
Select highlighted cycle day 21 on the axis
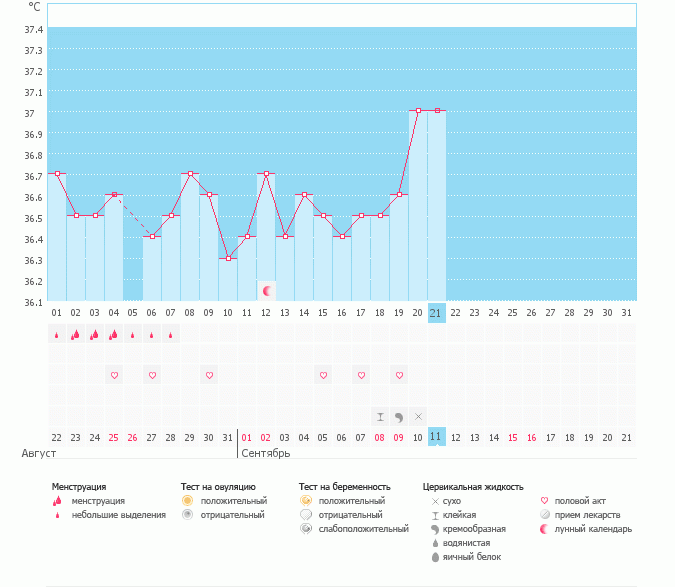pyautogui.click(x=436, y=312)
